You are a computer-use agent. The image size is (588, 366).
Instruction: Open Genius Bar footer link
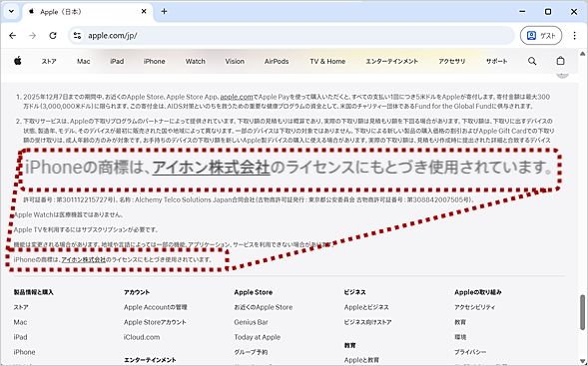pyautogui.click(x=252, y=322)
